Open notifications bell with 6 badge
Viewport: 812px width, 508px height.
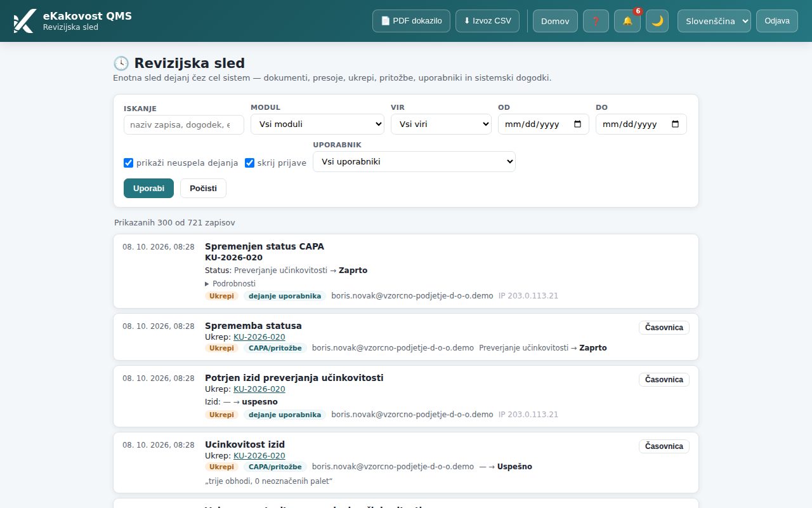coord(627,21)
